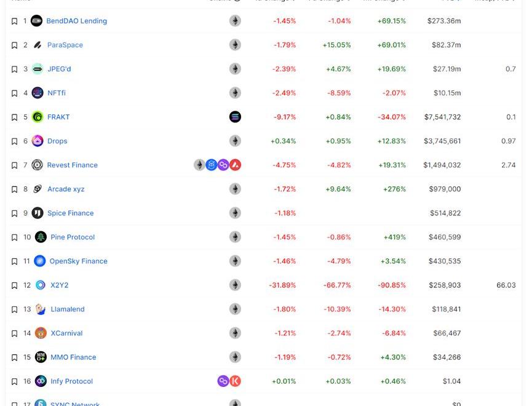Click the ParaSpace logo icon

point(38,45)
